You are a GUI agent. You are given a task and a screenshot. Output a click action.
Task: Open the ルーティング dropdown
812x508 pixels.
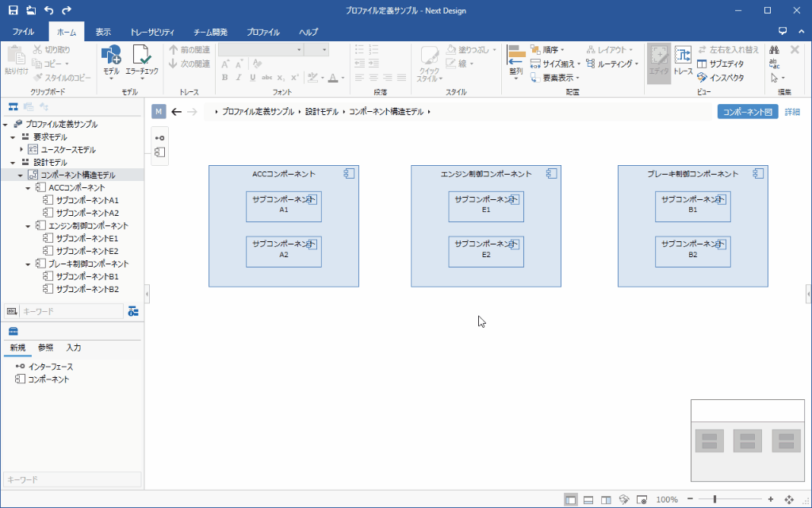(618, 64)
